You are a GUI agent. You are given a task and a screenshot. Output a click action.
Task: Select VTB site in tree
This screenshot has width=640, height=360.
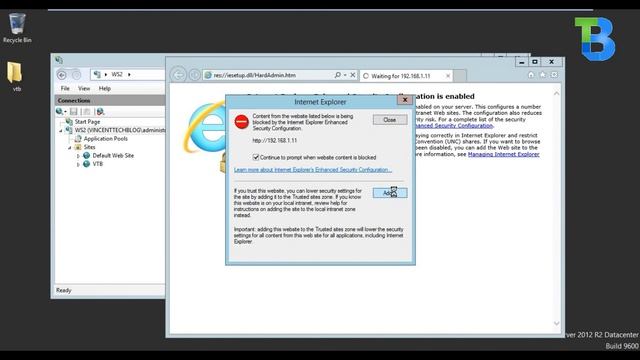98,164
